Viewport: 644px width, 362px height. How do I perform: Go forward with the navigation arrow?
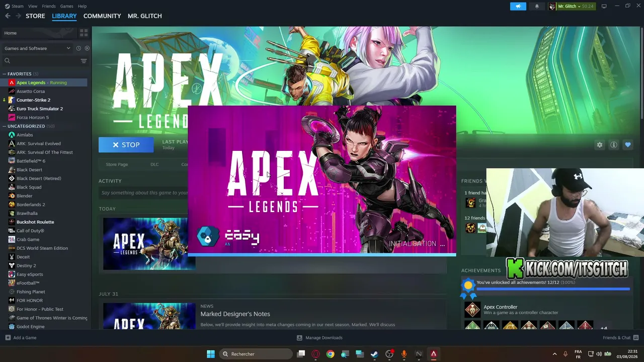point(19,16)
